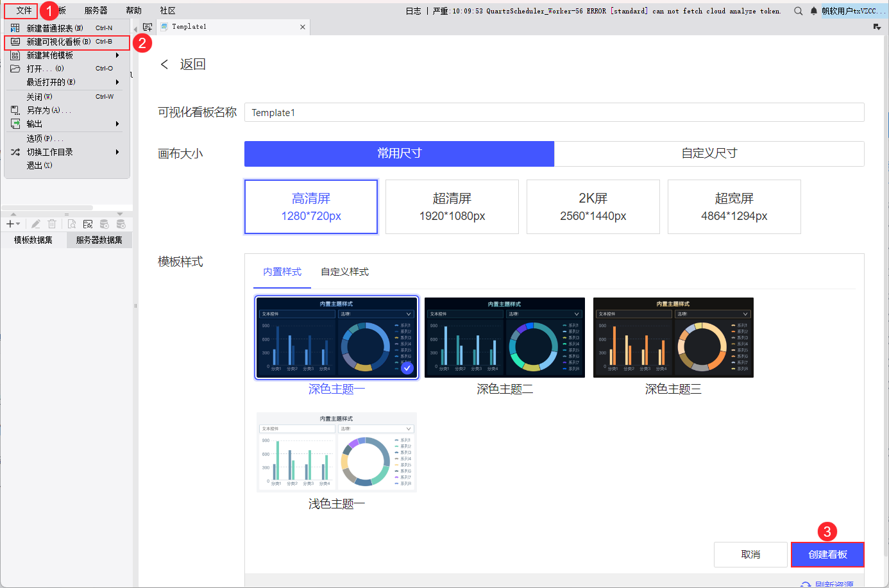Click the panel expand down triangle above dataset toolbar
The height and width of the screenshot is (588, 889).
coord(120,214)
